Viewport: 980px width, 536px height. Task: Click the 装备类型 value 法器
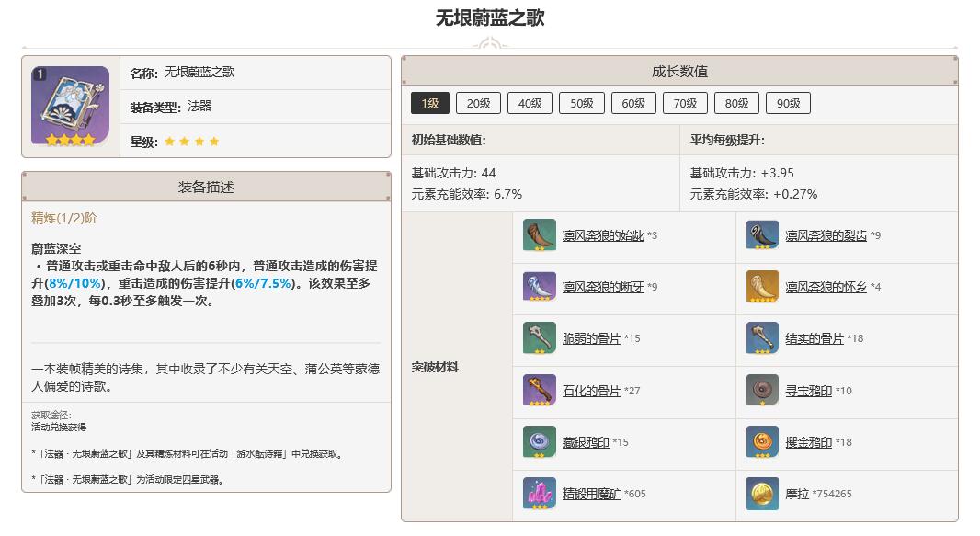[x=199, y=107]
